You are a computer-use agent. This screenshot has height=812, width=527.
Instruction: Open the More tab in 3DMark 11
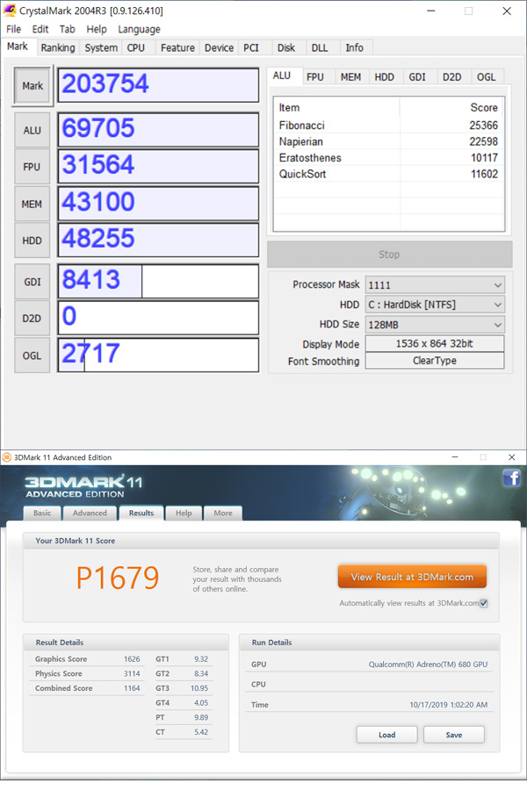coord(223,514)
